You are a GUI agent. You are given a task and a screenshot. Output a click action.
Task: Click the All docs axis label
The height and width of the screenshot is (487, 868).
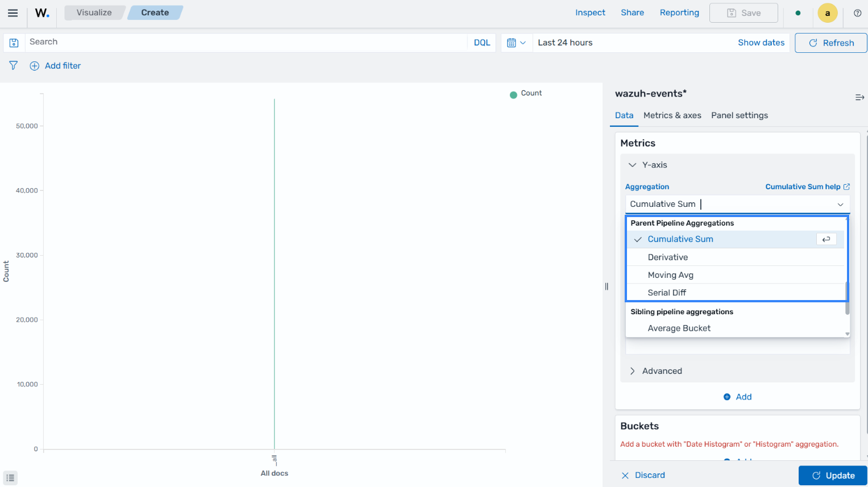pyautogui.click(x=275, y=473)
